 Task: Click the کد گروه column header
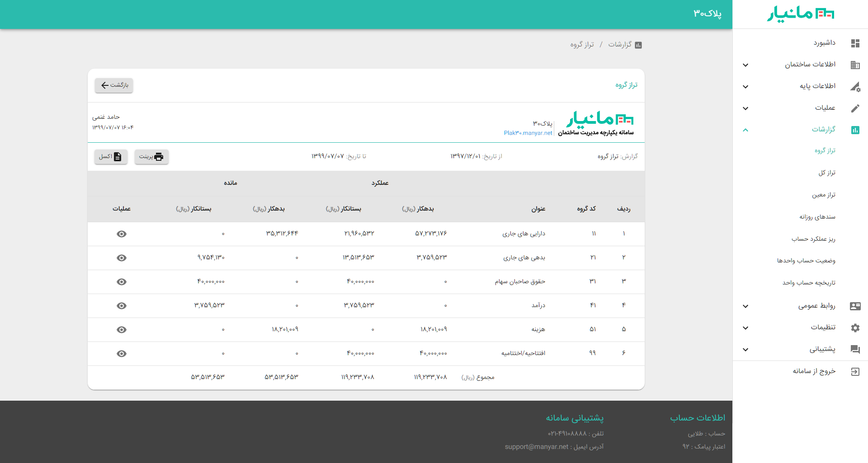pos(586,209)
